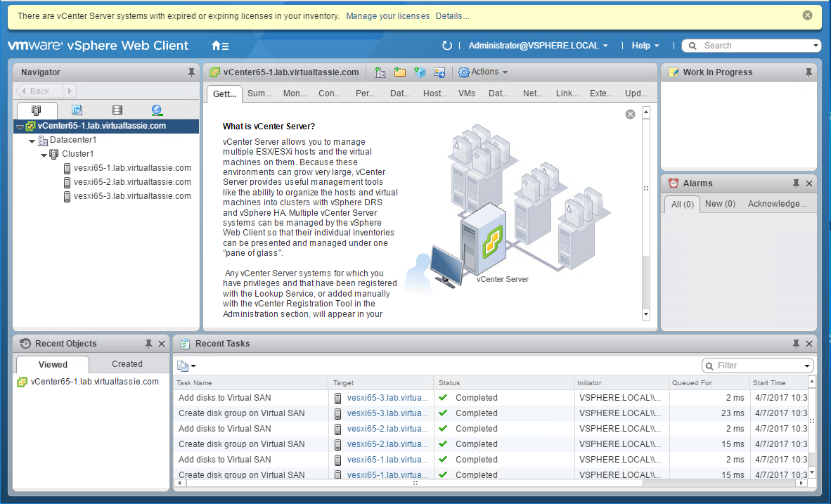Click the toolbar icon left of Actions
This screenshot has height=504, width=831.
tap(439, 72)
